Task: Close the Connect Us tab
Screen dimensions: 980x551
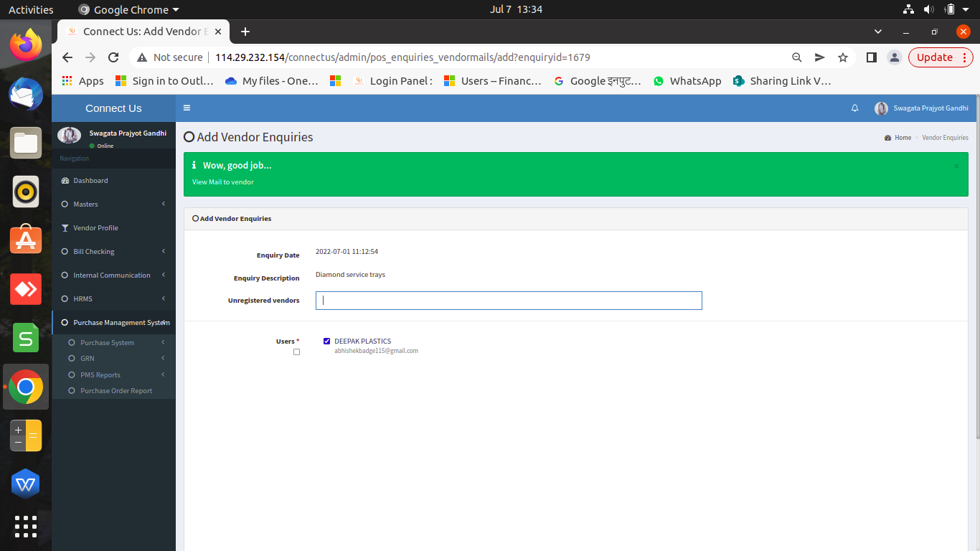Action: click(x=220, y=32)
